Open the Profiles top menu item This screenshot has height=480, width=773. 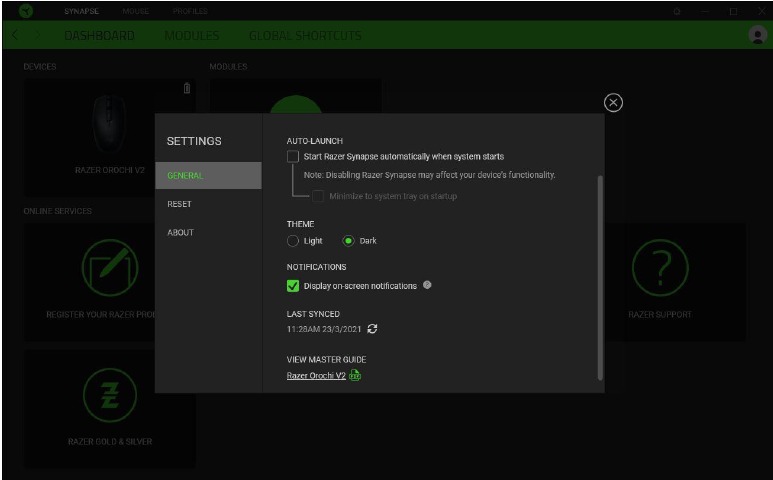[190, 11]
